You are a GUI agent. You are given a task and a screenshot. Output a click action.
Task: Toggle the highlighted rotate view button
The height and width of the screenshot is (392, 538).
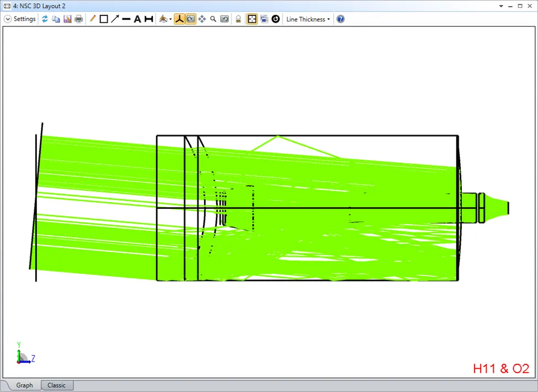click(190, 19)
